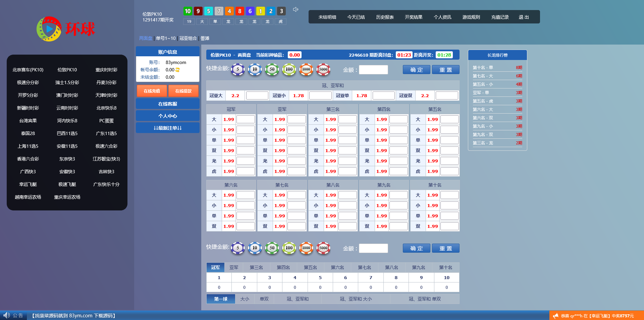Open 在线客服
644x320 pixels.
168,104
